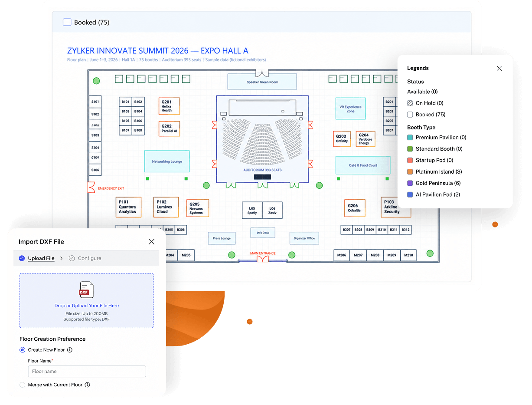
Task: Select booth P102 Lumivex Cloud
Action: point(166,207)
